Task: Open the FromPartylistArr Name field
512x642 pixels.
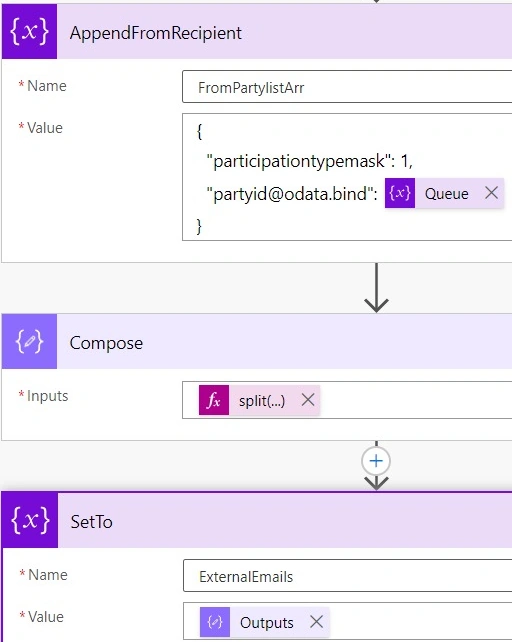Action: 347,87
